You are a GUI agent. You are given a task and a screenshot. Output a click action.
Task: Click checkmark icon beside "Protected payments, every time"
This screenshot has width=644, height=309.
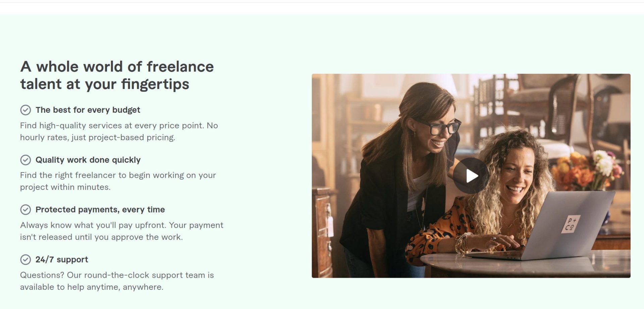(x=25, y=210)
